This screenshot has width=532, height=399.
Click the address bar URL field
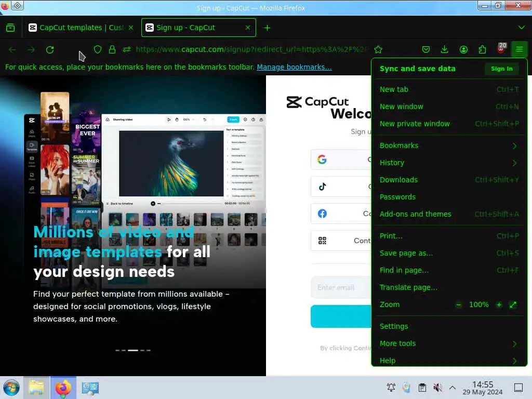tap(251, 49)
